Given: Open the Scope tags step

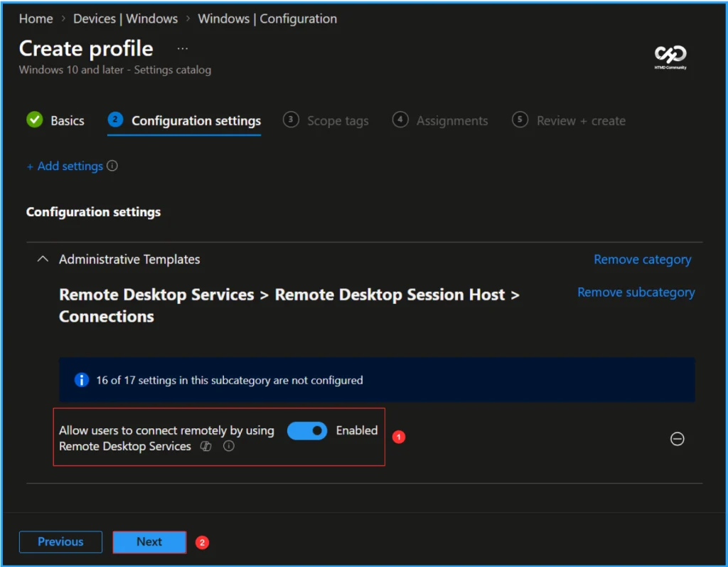Looking at the screenshot, I should [326, 121].
